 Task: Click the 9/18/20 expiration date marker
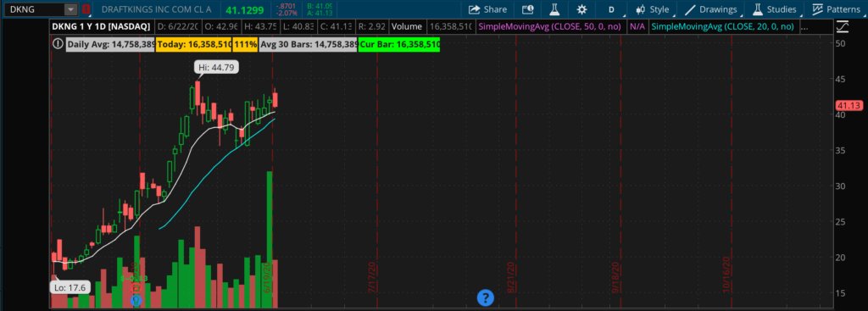click(615, 278)
